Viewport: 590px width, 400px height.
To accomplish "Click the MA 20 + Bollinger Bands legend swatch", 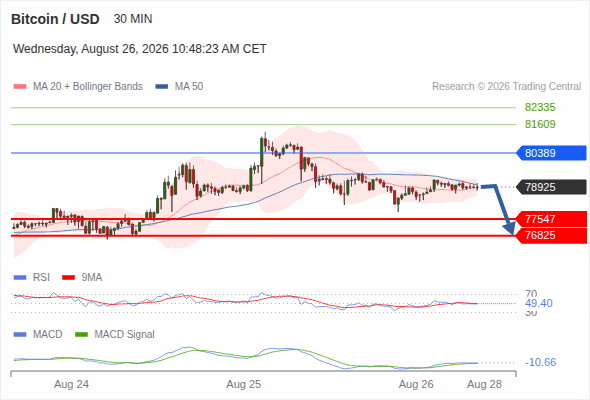I will (20, 87).
